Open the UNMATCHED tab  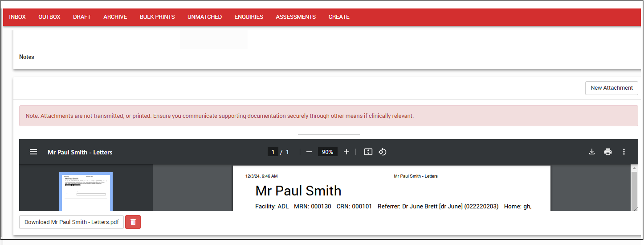pyautogui.click(x=204, y=17)
